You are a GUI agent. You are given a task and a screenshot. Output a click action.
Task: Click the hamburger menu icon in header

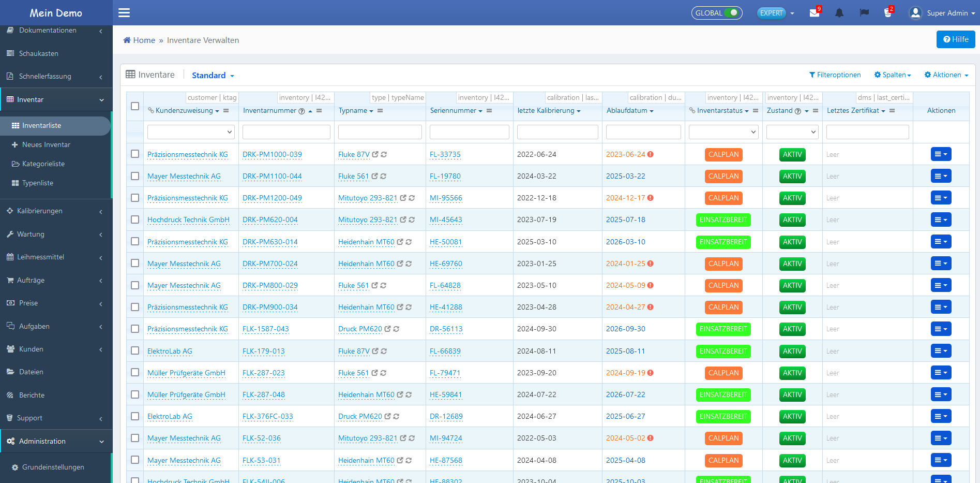click(x=124, y=13)
